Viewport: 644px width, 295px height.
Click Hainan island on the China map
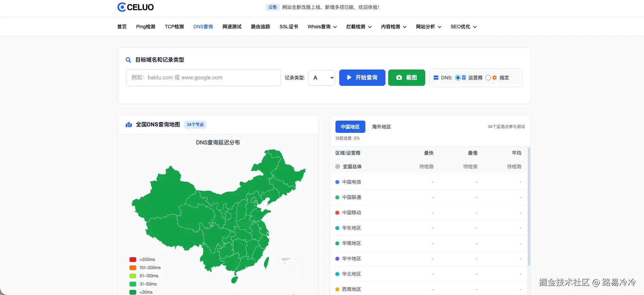pyautogui.click(x=234, y=280)
